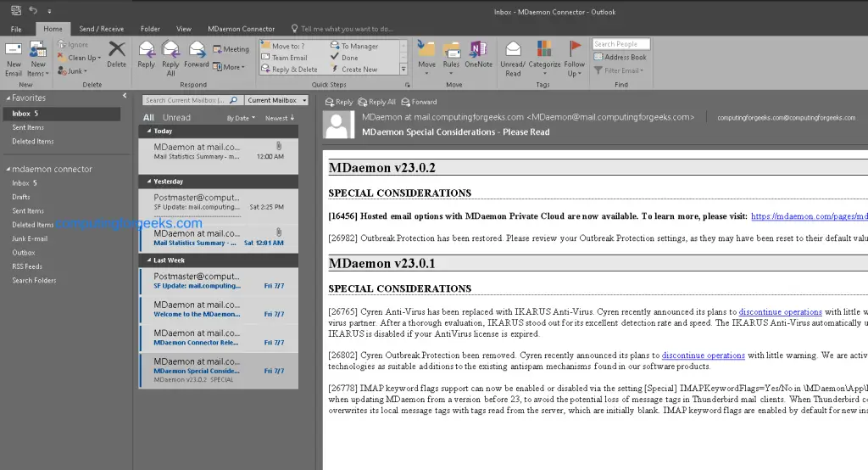Click the Search People field

pos(621,44)
